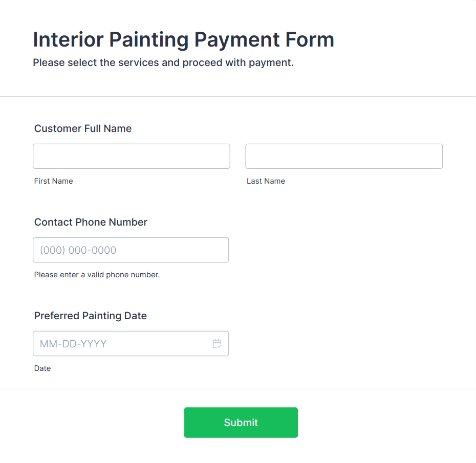
Task: Select the valid phone number hint text
Action: [97, 275]
